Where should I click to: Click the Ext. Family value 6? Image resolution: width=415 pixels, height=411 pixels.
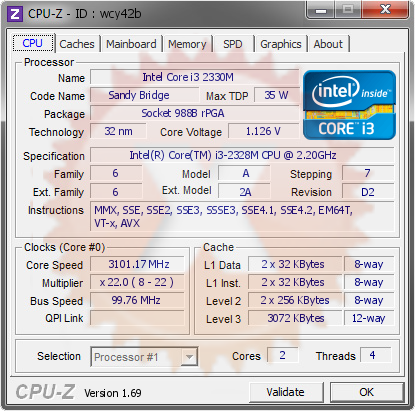(116, 192)
